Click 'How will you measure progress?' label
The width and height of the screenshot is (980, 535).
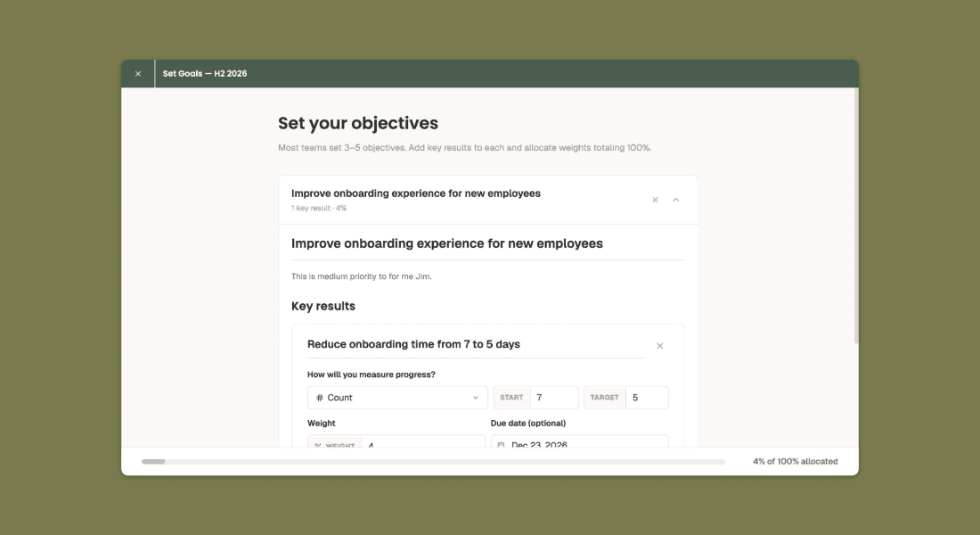372,374
